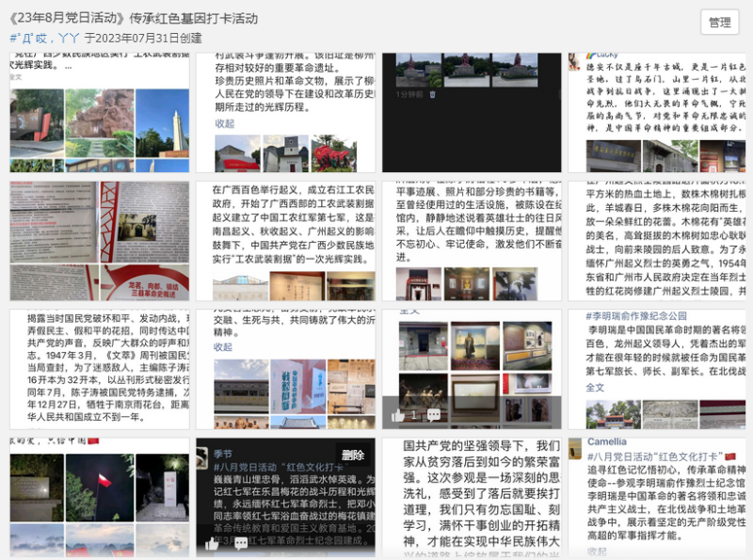This screenshot has height=560, width=753.
Task: Collapse the post above the building photos via 收起
Action: click(224, 346)
